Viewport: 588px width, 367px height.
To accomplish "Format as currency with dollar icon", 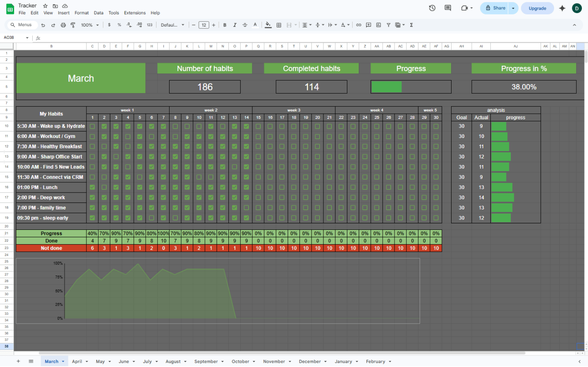I will click(109, 25).
